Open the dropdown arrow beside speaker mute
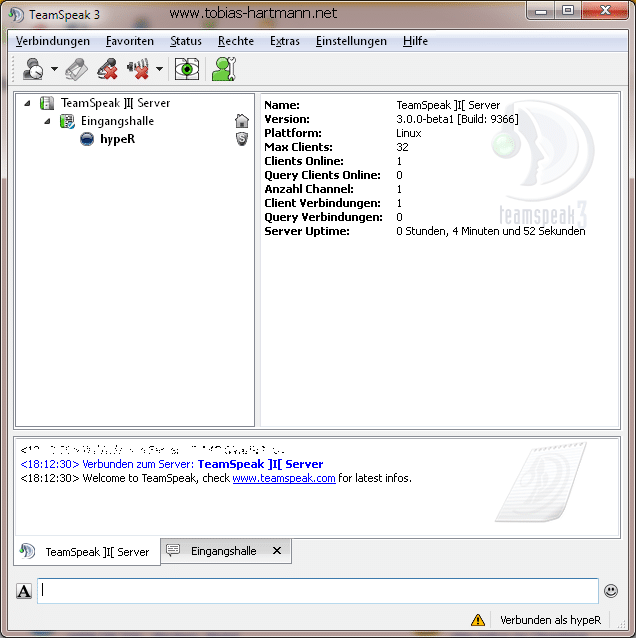The image size is (636, 638). coord(160,69)
